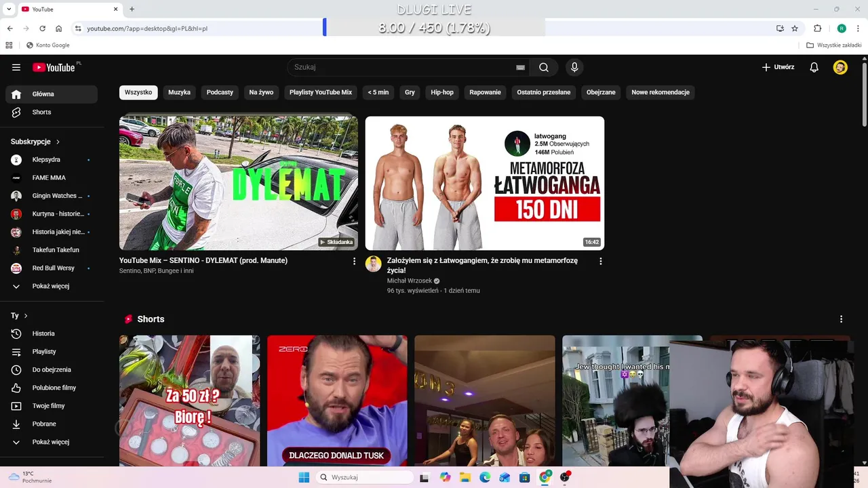The image size is (868, 488).
Task: Open weather widget in taskbar
Action: click(x=31, y=477)
